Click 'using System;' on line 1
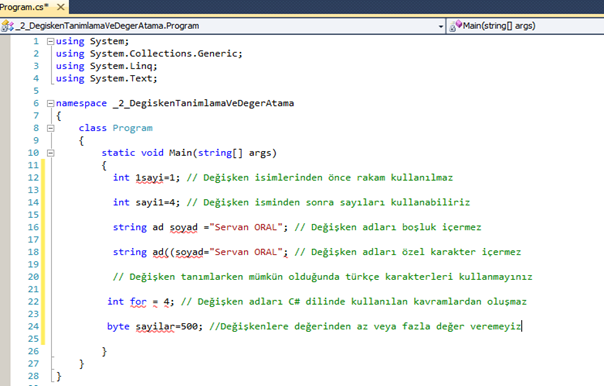 (x=92, y=41)
